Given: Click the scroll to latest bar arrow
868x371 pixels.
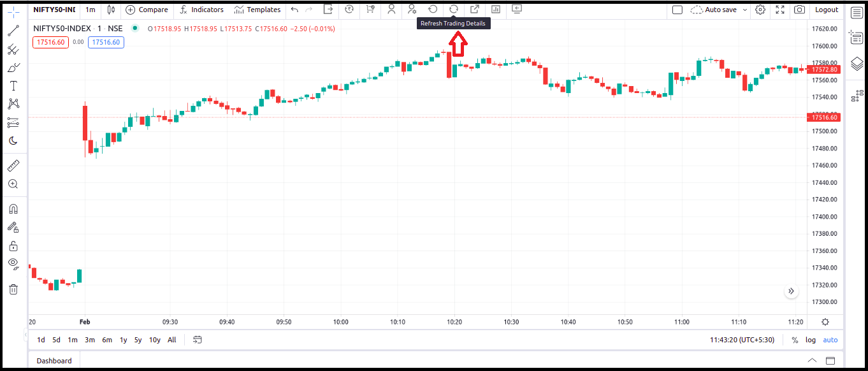Looking at the screenshot, I should click(x=791, y=291).
